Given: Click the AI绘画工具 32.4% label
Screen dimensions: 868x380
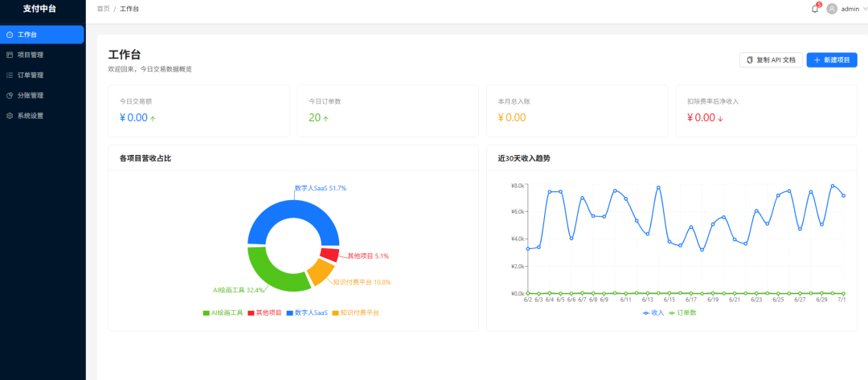Looking at the screenshot, I should (x=239, y=290).
